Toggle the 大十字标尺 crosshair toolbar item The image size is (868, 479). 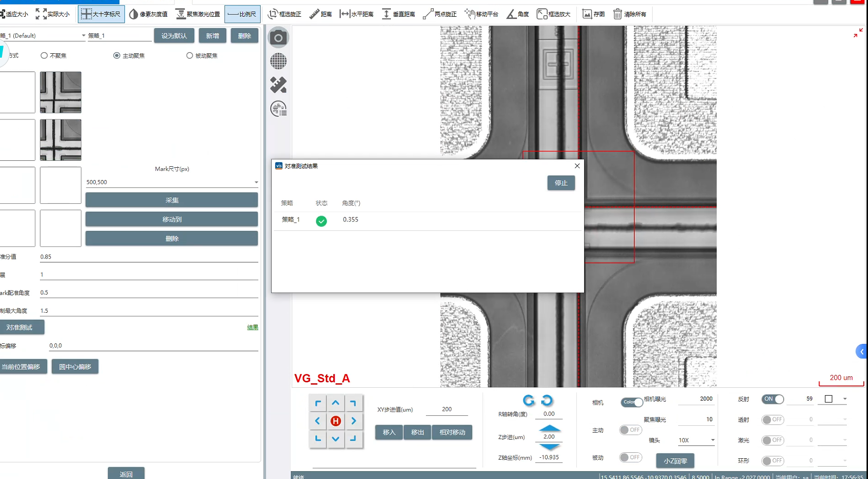(x=101, y=14)
